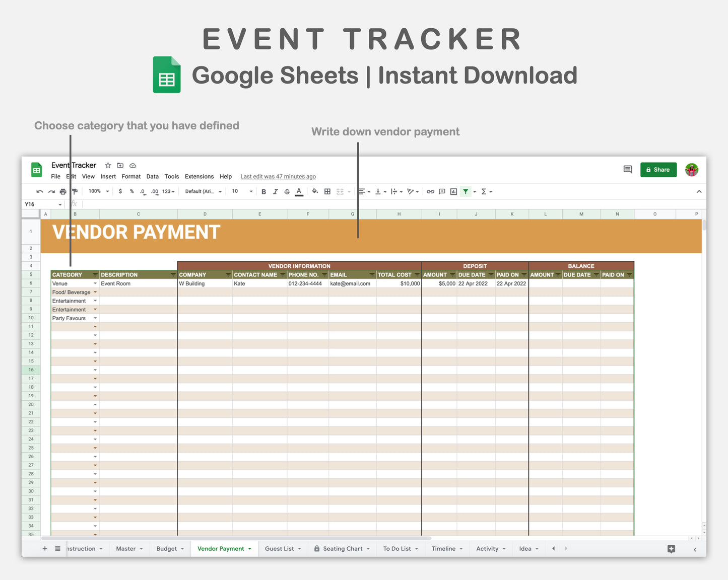Open the CATEGORY dropdown in row 7
Viewport: 728px width, 580px height.
pyautogui.click(x=95, y=292)
